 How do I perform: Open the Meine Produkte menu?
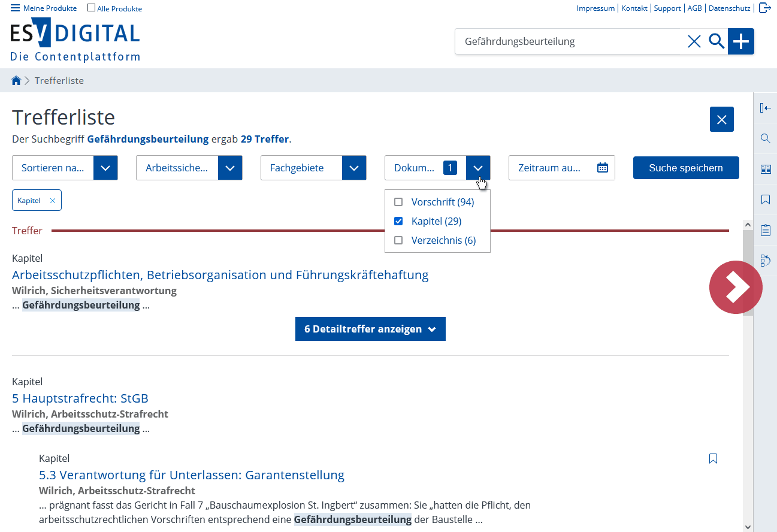(44, 8)
